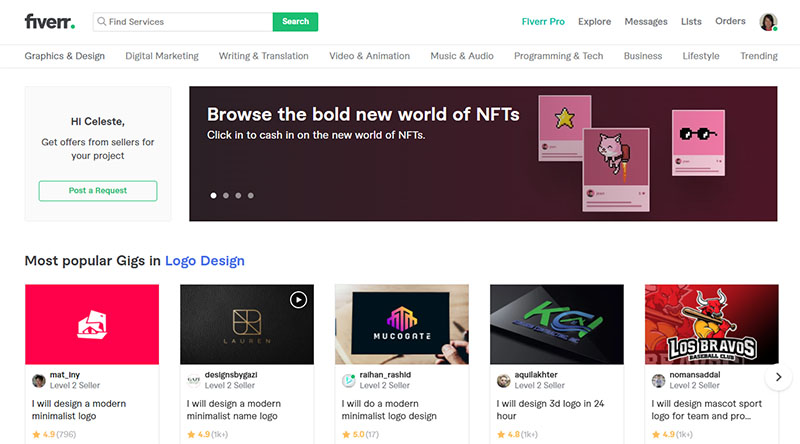Screen dimensions: 800x444
Task: Click aquilakhter seller avatar
Action: (x=504, y=381)
